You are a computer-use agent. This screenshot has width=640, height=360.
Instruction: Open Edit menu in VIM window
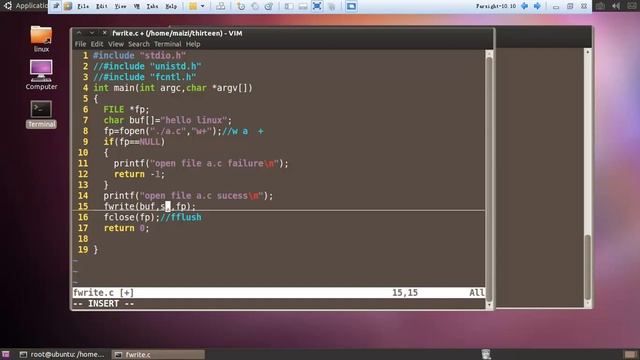(x=97, y=44)
